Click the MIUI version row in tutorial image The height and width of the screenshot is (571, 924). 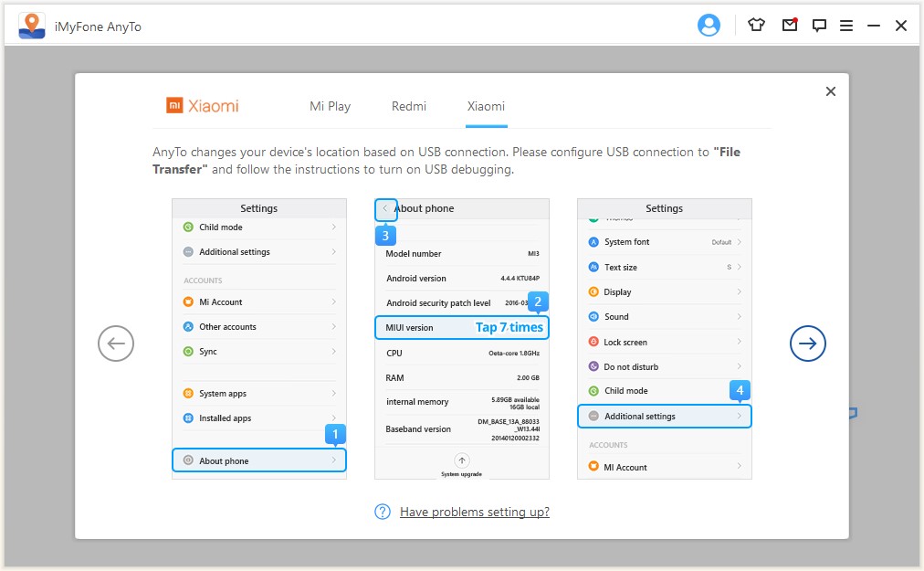pos(462,327)
